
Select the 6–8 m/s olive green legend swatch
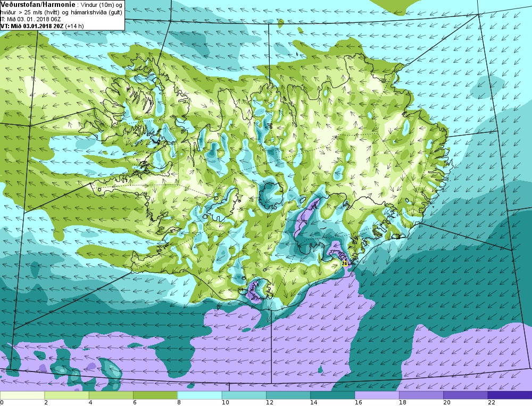pyautogui.click(x=155, y=395)
